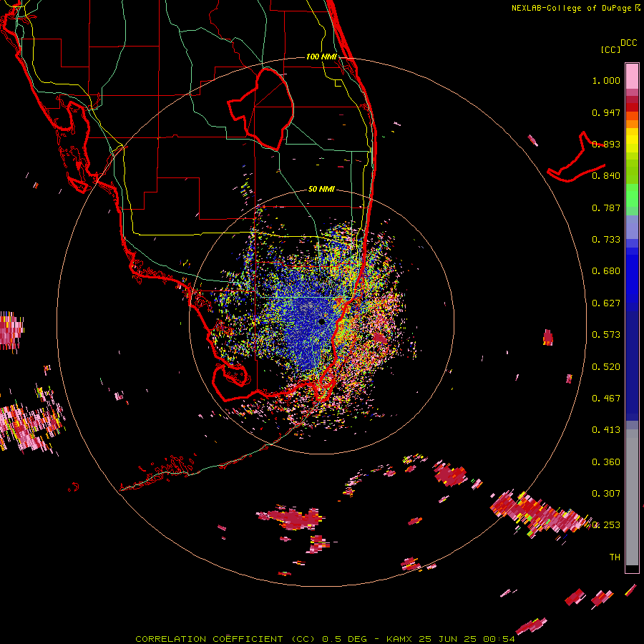Select the 0.733 legend value

[606, 240]
